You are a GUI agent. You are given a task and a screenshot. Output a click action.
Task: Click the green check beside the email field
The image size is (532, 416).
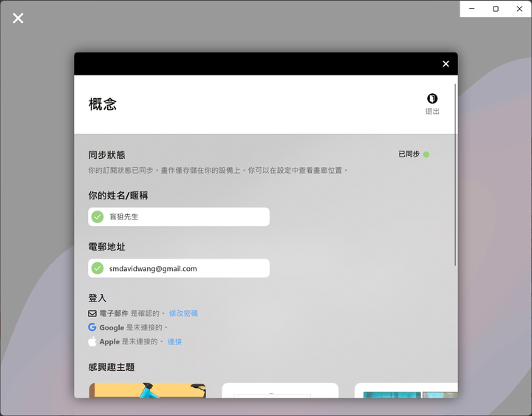[98, 268]
